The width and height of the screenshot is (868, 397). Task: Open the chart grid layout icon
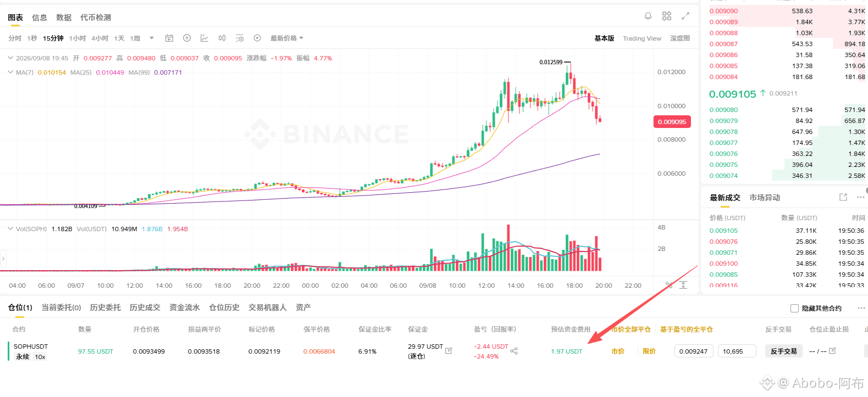[x=667, y=16]
